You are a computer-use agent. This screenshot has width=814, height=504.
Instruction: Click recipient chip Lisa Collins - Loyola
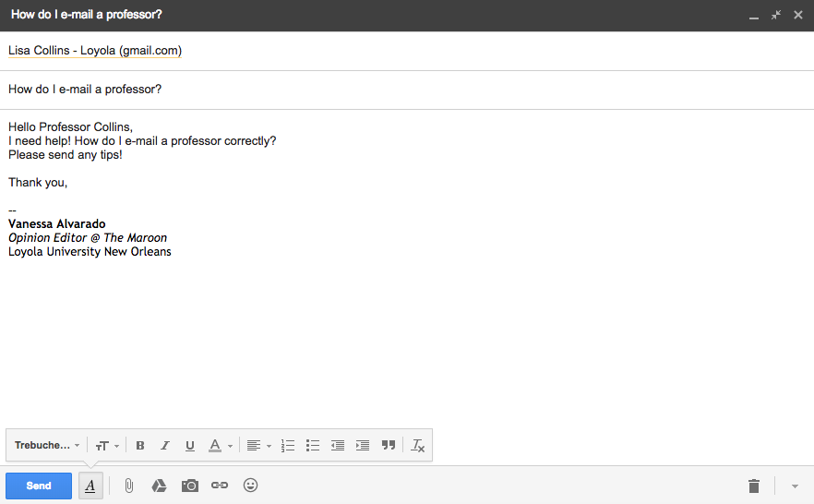(95, 51)
